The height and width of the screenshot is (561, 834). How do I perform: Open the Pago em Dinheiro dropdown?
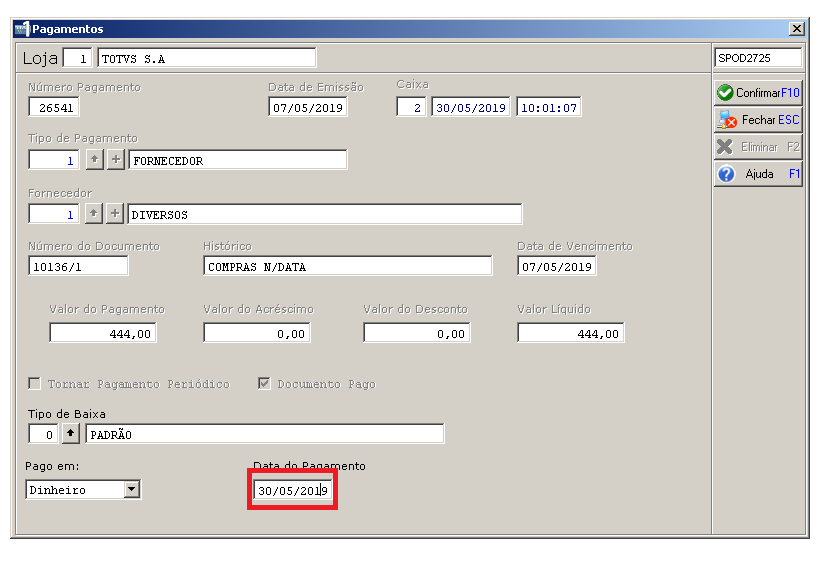(132, 489)
